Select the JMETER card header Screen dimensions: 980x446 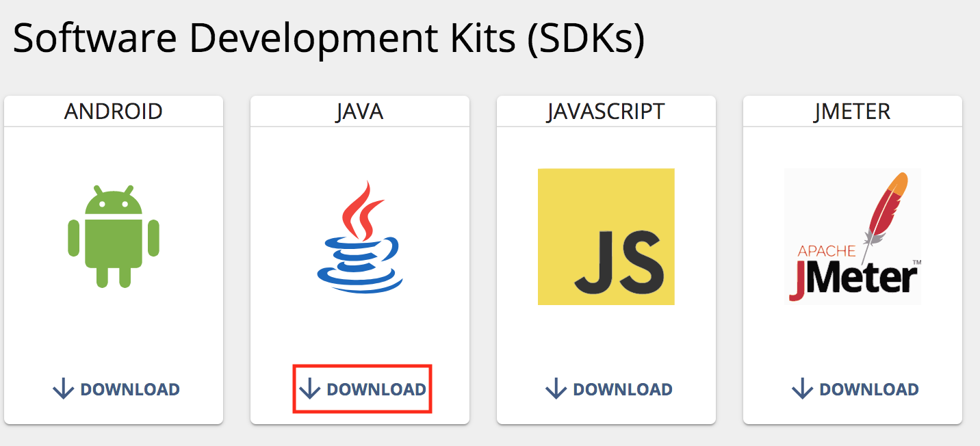(x=853, y=111)
